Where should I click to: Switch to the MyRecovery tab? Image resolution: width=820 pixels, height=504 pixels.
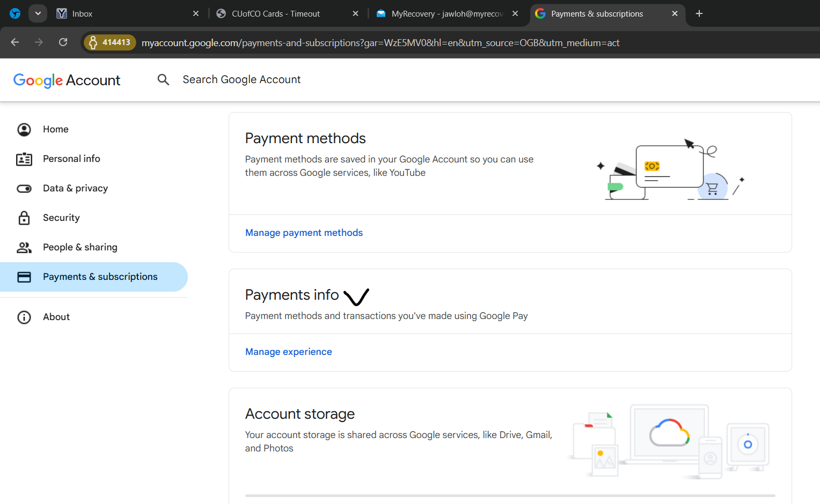[443, 14]
